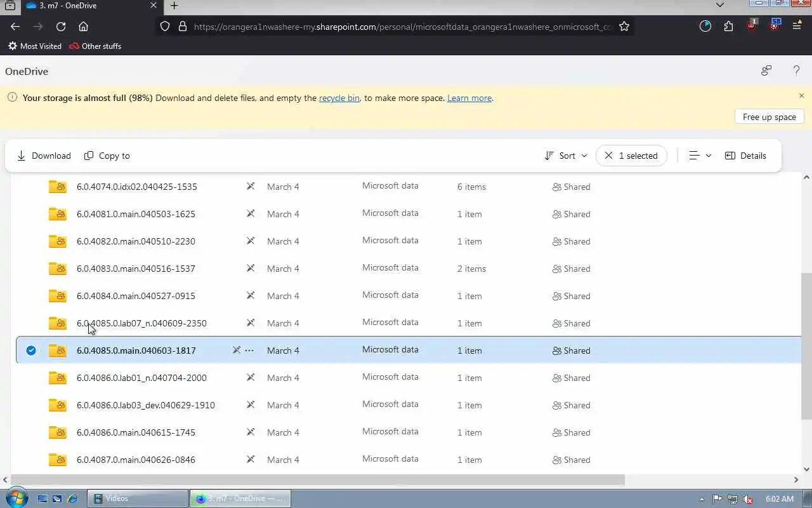Click sync status icon for 6.0.4087.0.main.040626-0846
This screenshot has width=812, height=508.
pyautogui.click(x=251, y=460)
